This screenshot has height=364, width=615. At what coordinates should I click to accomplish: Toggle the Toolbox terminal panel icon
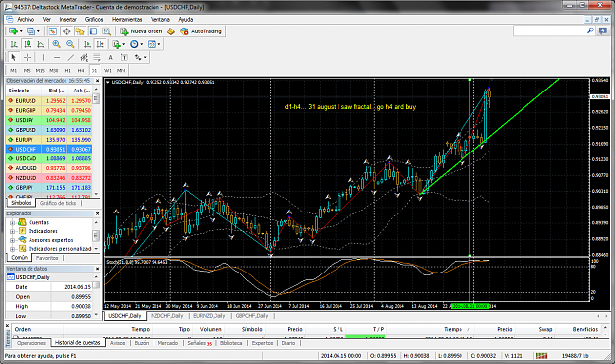(x=92, y=31)
